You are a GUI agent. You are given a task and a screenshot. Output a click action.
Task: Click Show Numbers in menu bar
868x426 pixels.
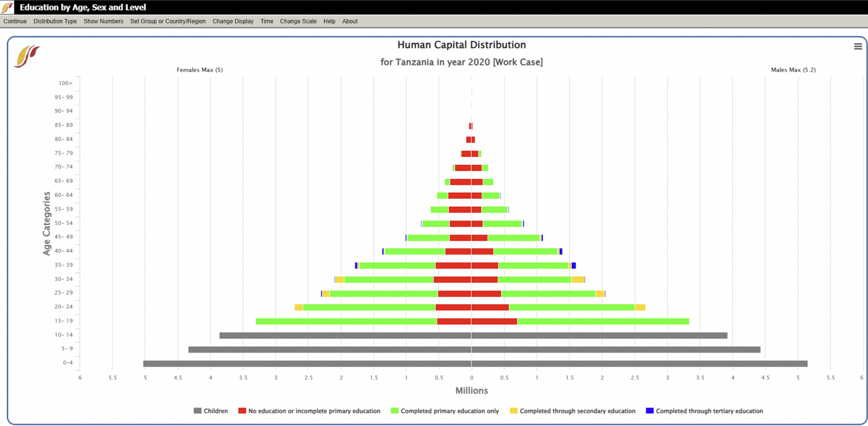tap(103, 21)
